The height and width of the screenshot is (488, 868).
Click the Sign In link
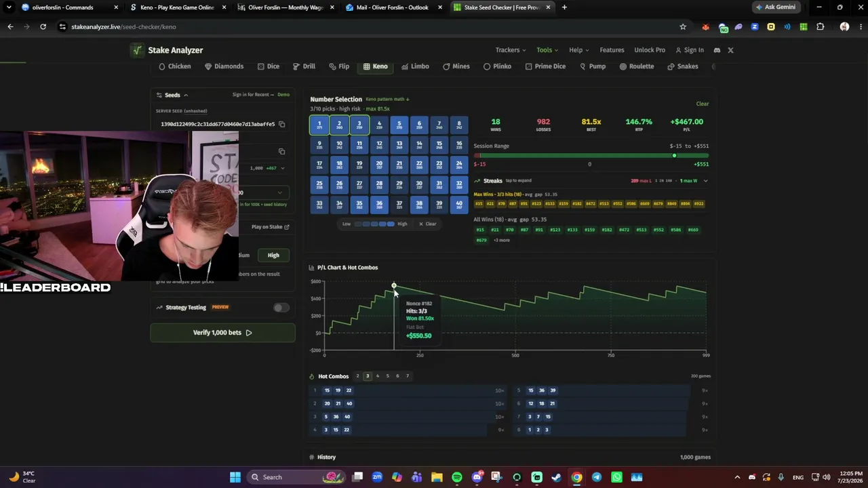[690, 50]
